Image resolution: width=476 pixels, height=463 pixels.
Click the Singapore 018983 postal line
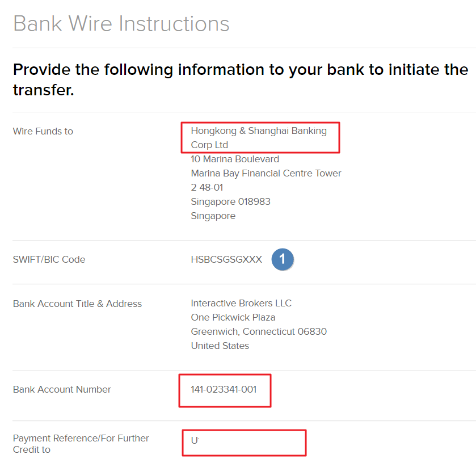(230, 201)
